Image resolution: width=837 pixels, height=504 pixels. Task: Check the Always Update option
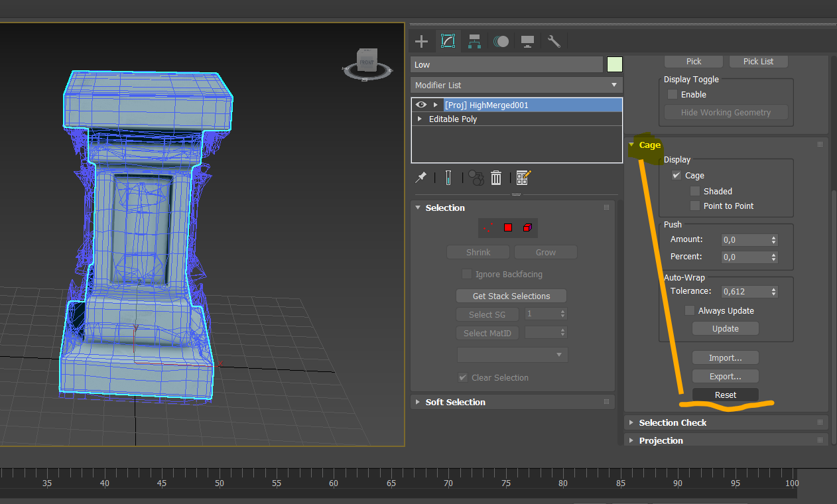(x=690, y=310)
